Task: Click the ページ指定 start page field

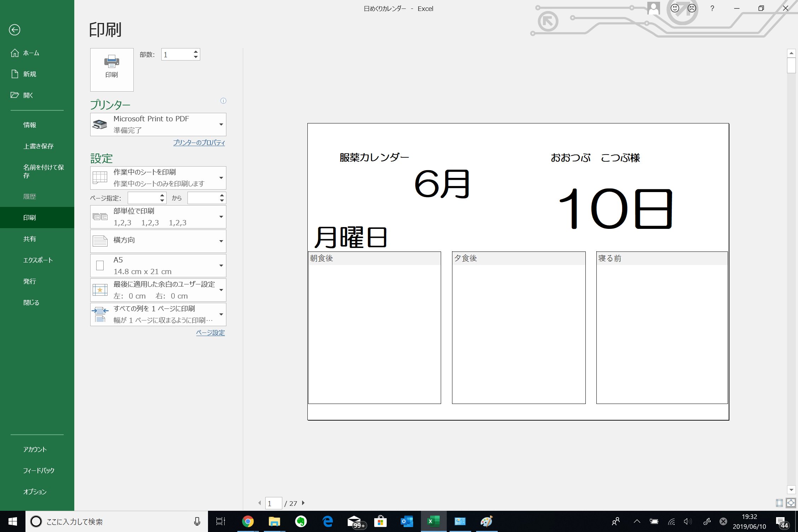Action: (x=143, y=198)
